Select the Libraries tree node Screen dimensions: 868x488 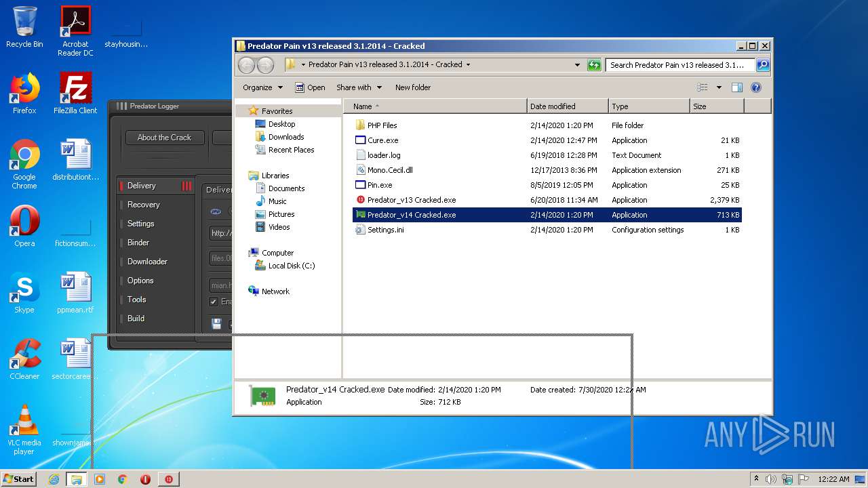pos(275,176)
